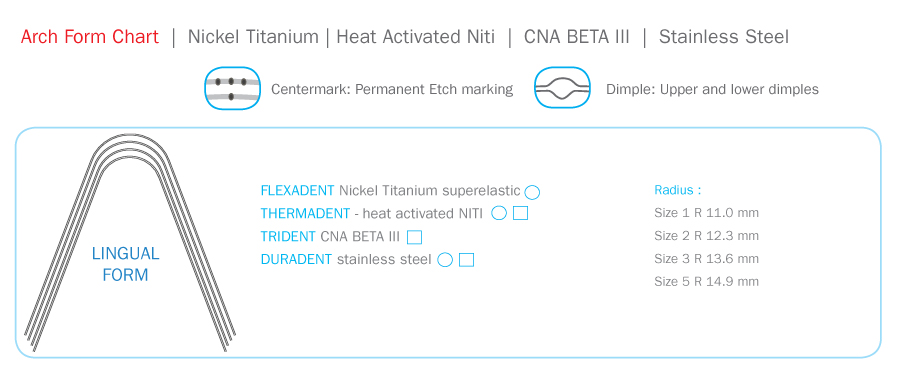This screenshot has width=900, height=378.
Task: Click the THERMADENT product name
Action: click(305, 213)
